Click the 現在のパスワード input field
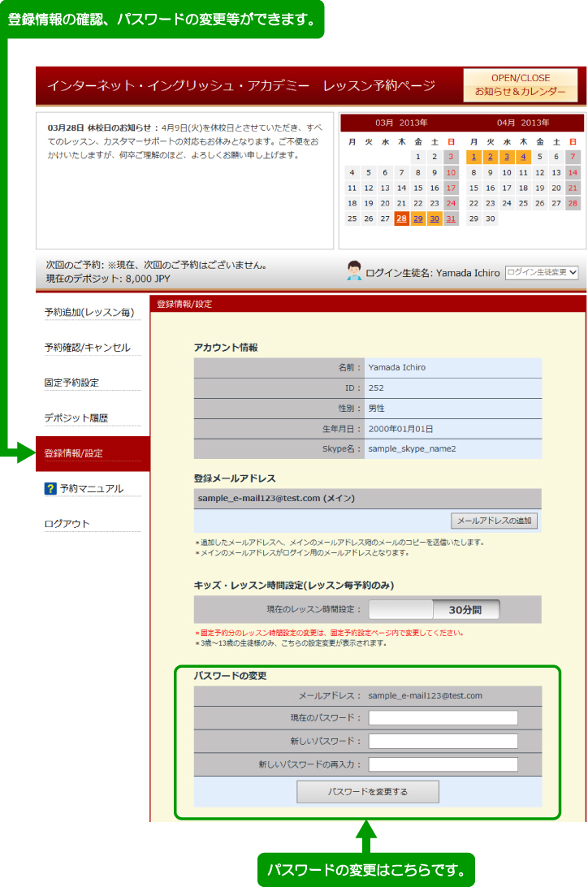The width and height of the screenshot is (588, 887). click(443, 717)
